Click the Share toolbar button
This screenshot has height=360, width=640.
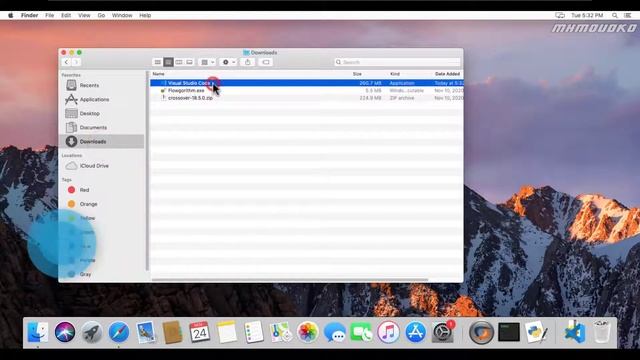click(x=247, y=62)
